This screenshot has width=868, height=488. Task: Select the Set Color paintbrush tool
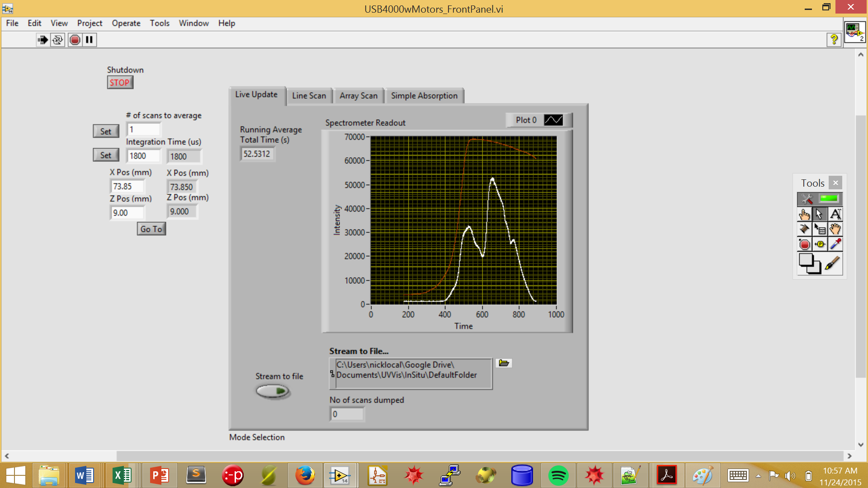pos(832,263)
